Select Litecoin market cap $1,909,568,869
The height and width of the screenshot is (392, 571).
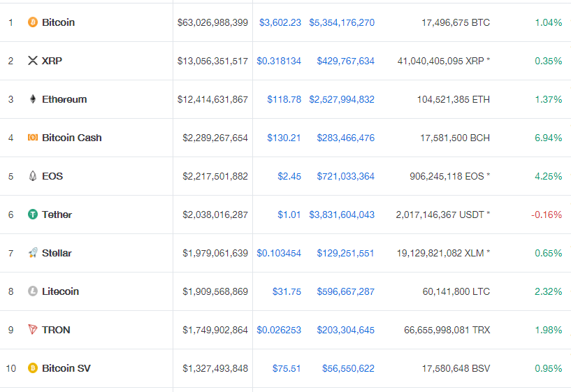(215, 291)
